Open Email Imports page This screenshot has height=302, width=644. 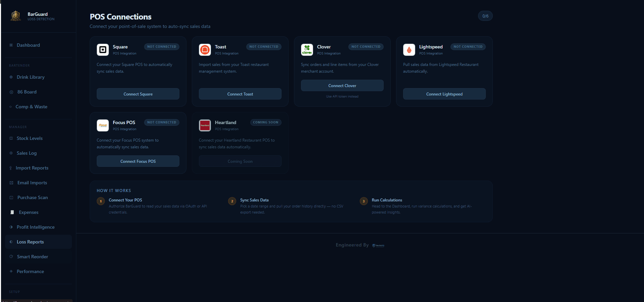39,183
